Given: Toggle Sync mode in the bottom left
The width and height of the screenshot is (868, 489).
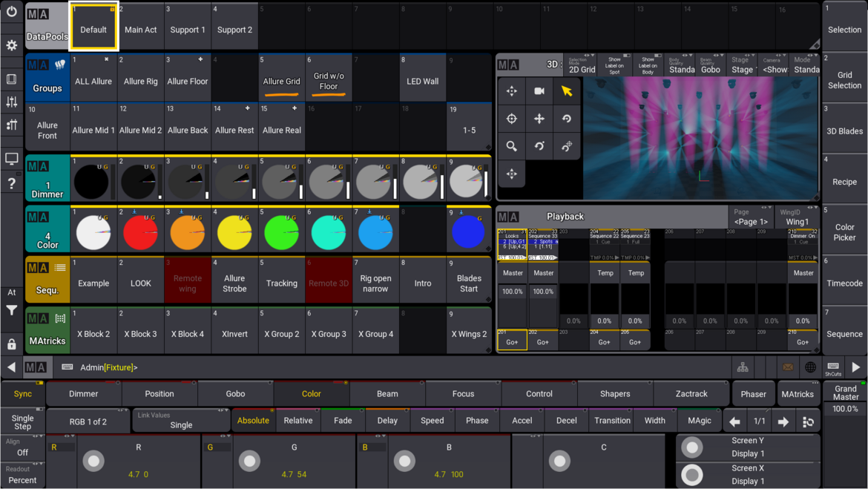Looking at the screenshot, I should pos(22,393).
